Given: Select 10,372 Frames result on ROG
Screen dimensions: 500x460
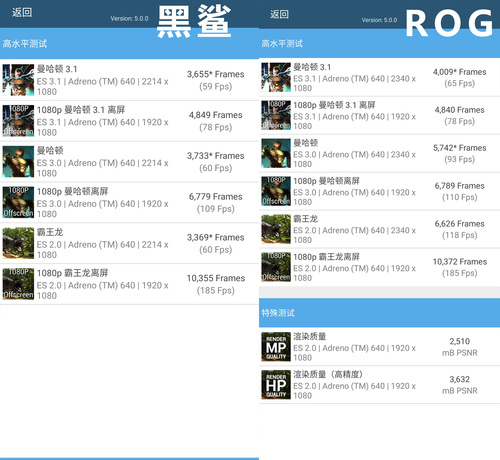Looking at the screenshot, I should 460,267.
